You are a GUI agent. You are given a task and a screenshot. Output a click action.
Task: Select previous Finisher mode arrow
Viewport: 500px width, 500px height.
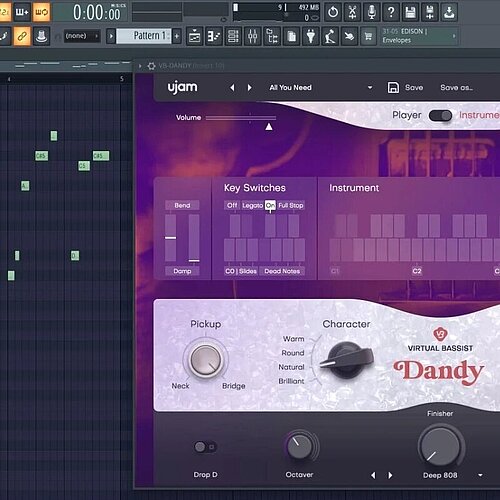[x=373, y=475]
